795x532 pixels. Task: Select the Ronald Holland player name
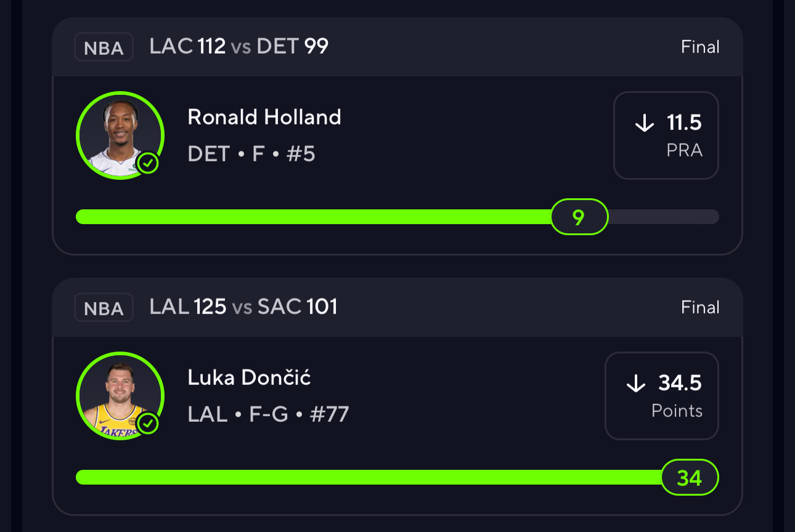[264, 117]
